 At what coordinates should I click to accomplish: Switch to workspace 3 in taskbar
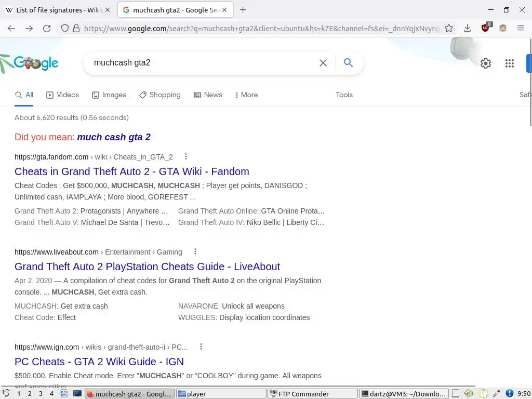tap(41, 394)
